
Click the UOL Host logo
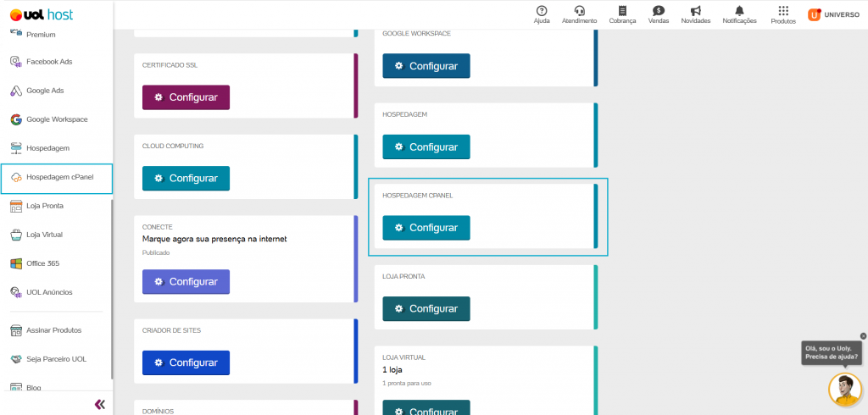coord(42,15)
